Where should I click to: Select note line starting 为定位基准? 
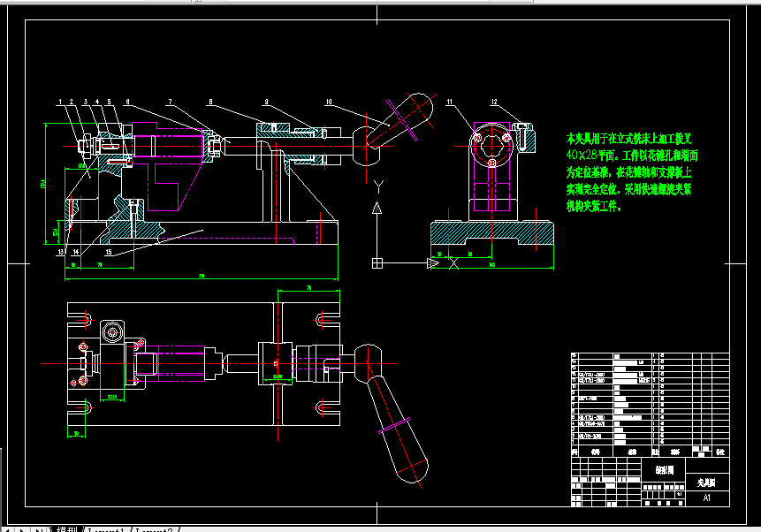point(629,172)
